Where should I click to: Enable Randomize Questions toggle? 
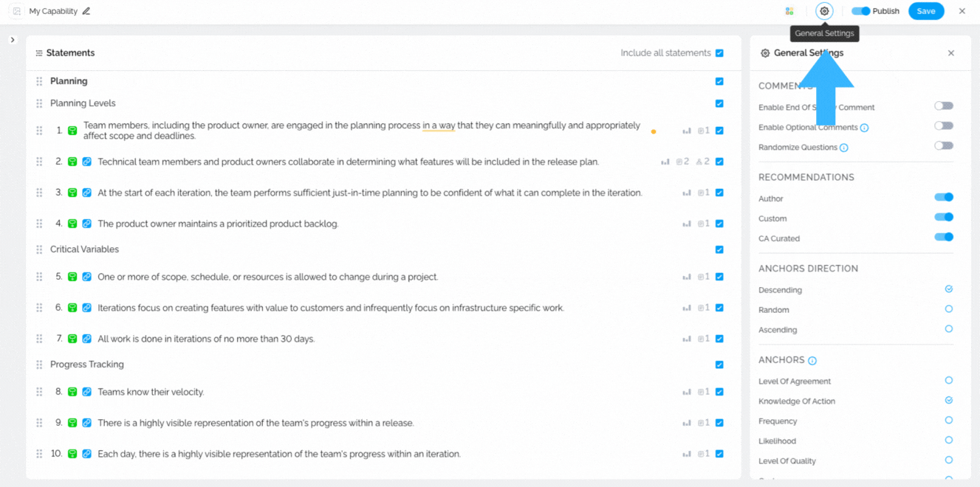point(944,146)
